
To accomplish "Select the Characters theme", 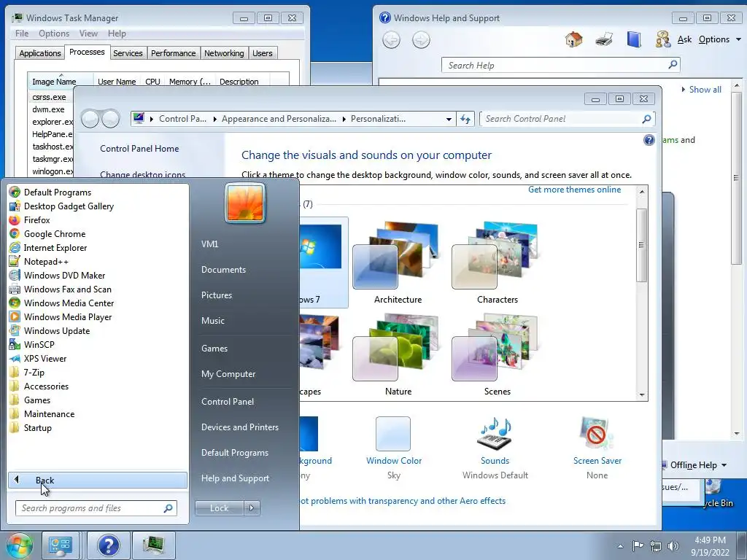I will tap(498, 262).
